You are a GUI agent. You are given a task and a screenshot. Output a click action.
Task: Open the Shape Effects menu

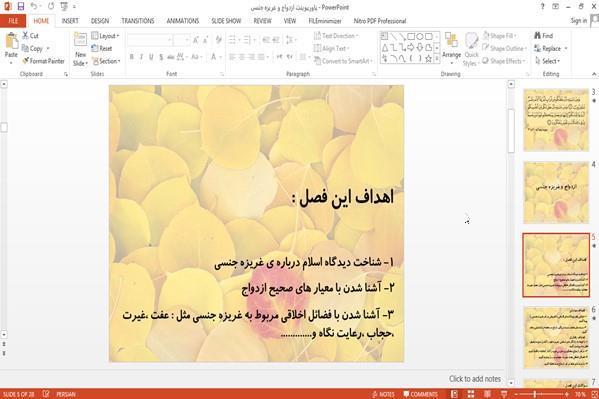pos(503,61)
